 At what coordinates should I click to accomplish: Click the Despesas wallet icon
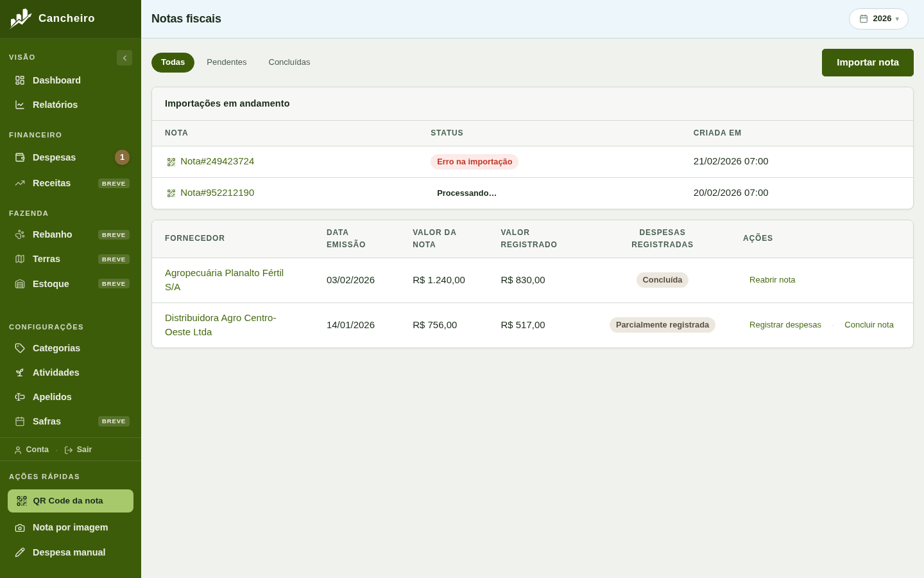tap(20, 157)
